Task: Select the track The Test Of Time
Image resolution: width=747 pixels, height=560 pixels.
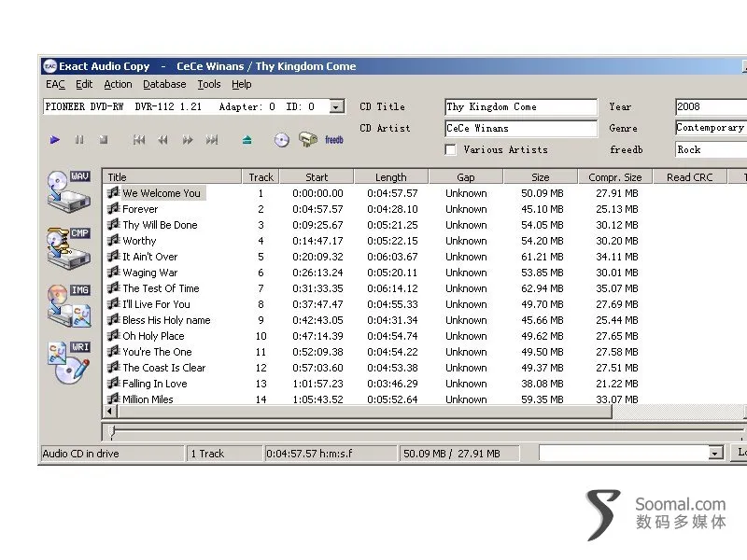Action: [x=161, y=288]
